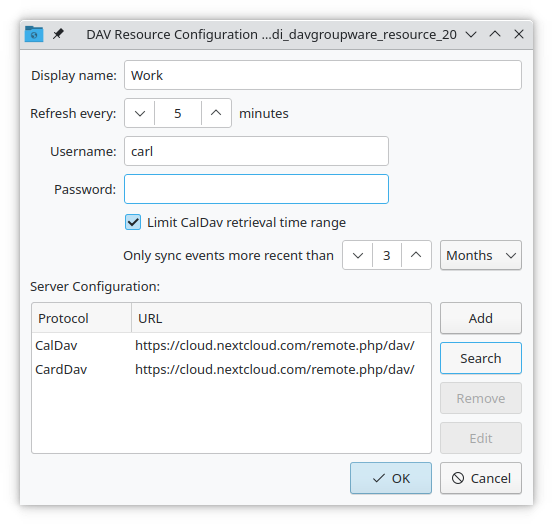
Task: Click the dialog title text in the title bar
Action: pos(271,35)
